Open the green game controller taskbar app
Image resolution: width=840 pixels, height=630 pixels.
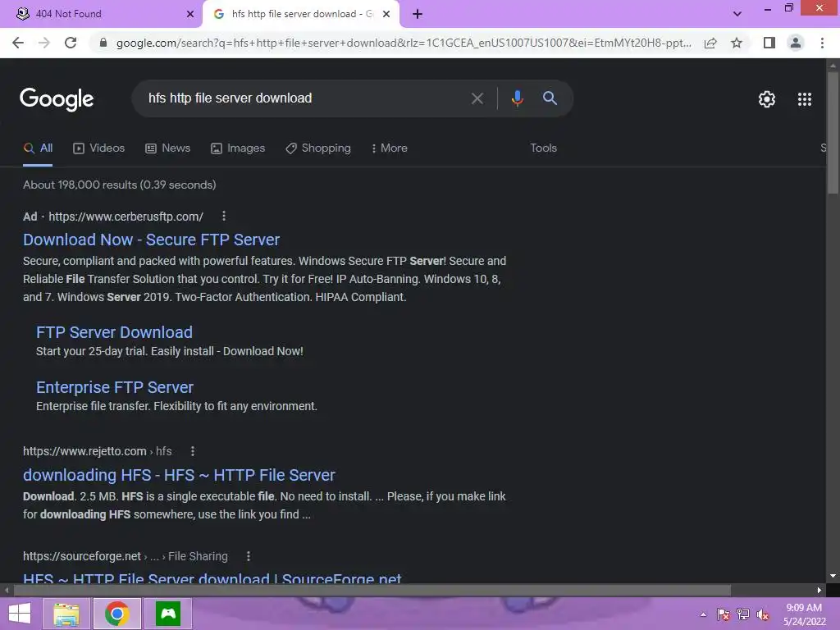coord(168,614)
